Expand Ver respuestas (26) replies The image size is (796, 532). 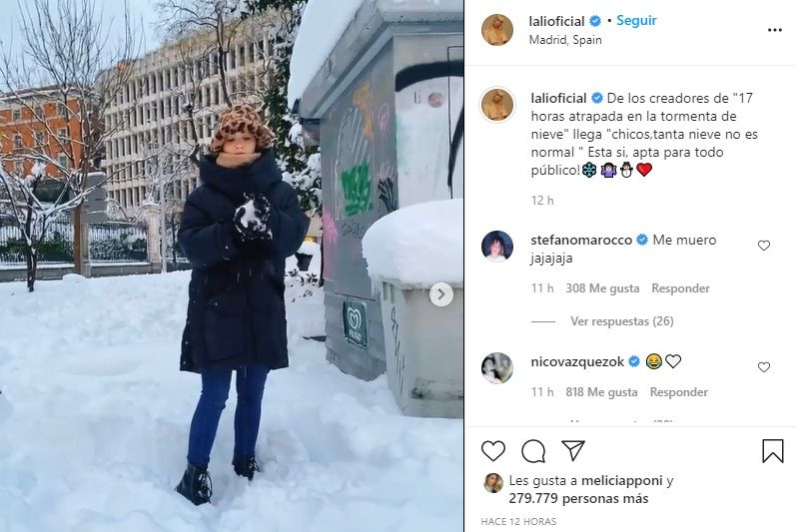coord(622,321)
